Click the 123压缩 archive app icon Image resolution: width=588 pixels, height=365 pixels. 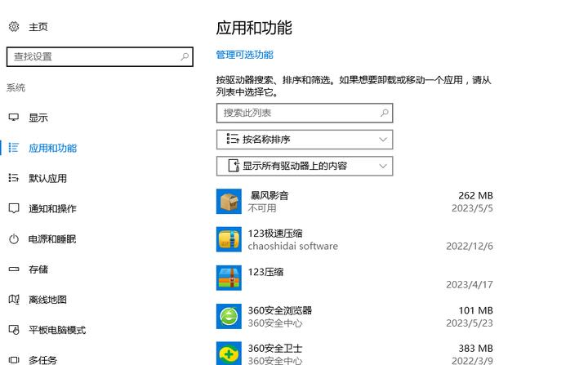pyautogui.click(x=229, y=278)
